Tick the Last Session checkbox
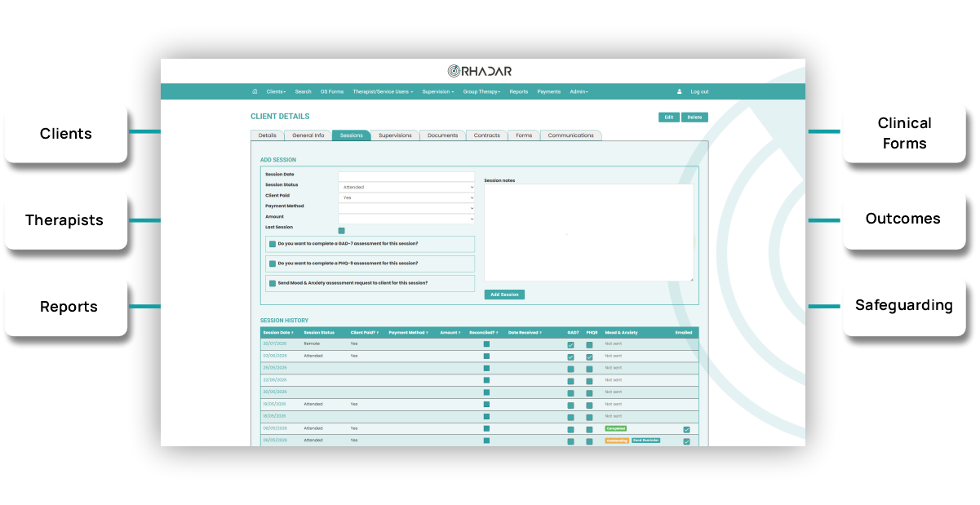 pyautogui.click(x=341, y=231)
